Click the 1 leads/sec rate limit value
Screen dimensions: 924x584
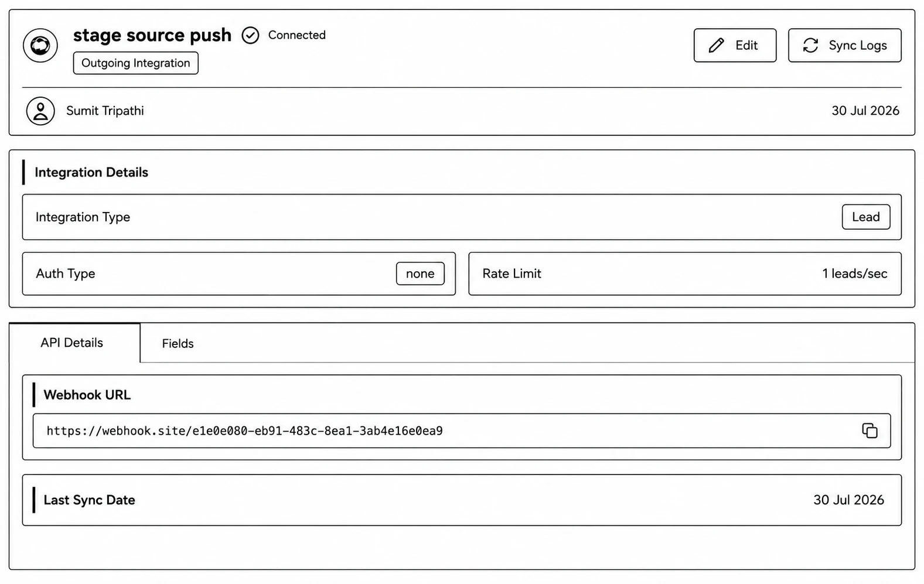[854, 274]
